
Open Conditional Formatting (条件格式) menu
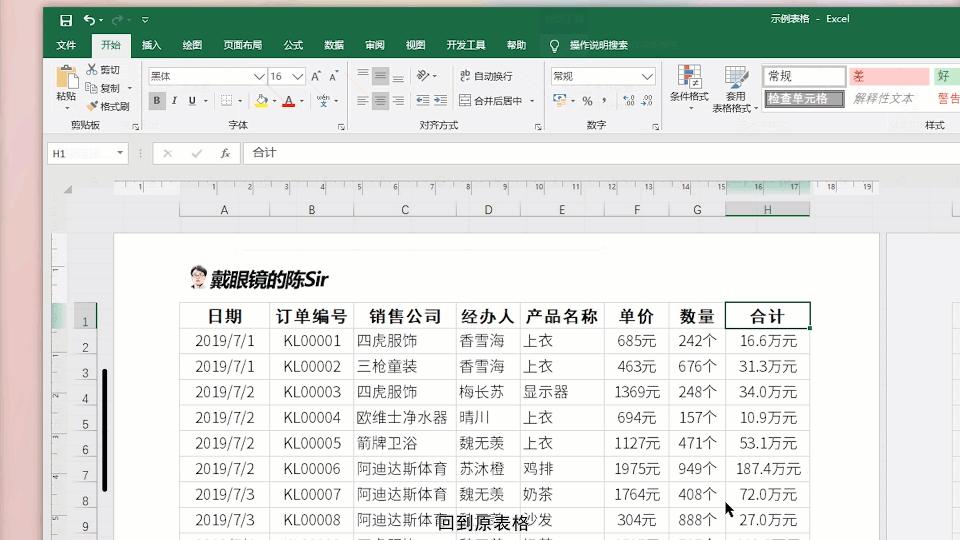[689, 88]
